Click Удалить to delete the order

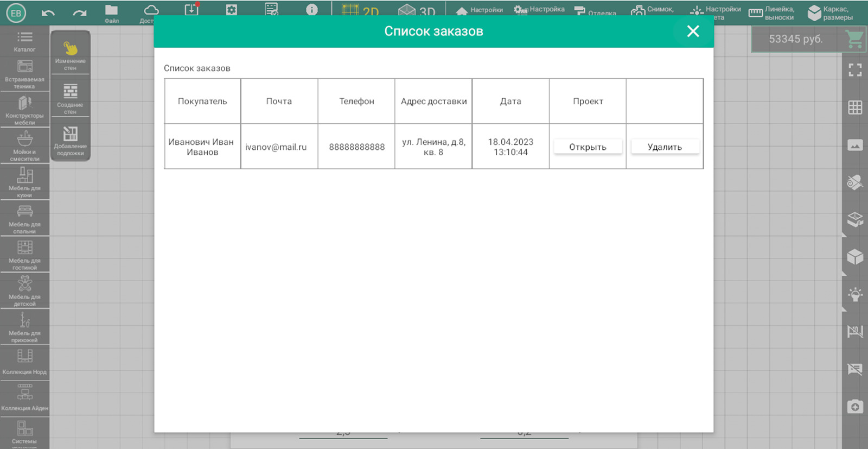(x=665, y=147)
